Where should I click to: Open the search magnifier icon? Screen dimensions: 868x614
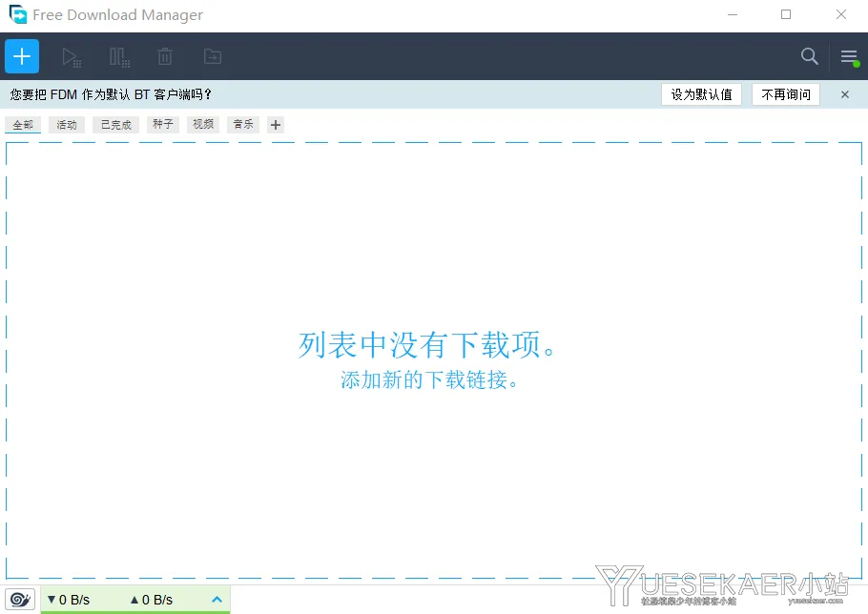click(x=809, y=56)
